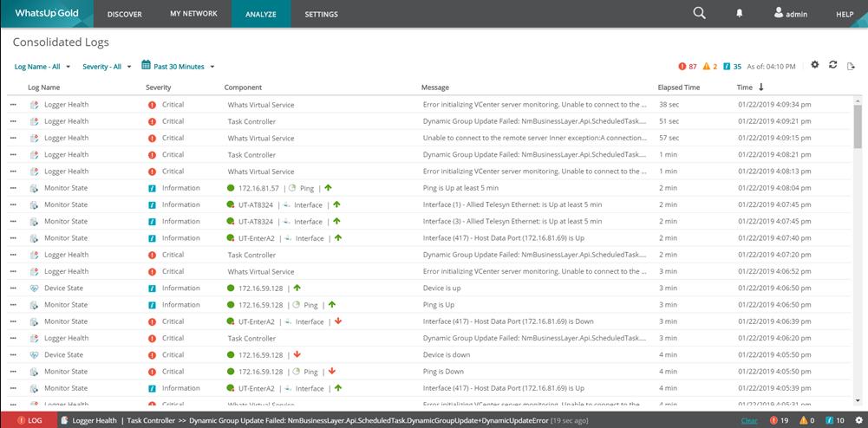This screenshot has width=868, height=428.
Task: Click the scrollbar up arrow of log list
Action: pyautogui.click(x=858, y=101)
